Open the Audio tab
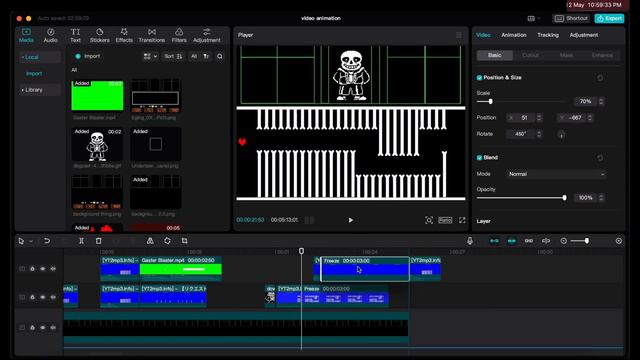The width and height of the screenshot is (640, 360). (51, 36)
